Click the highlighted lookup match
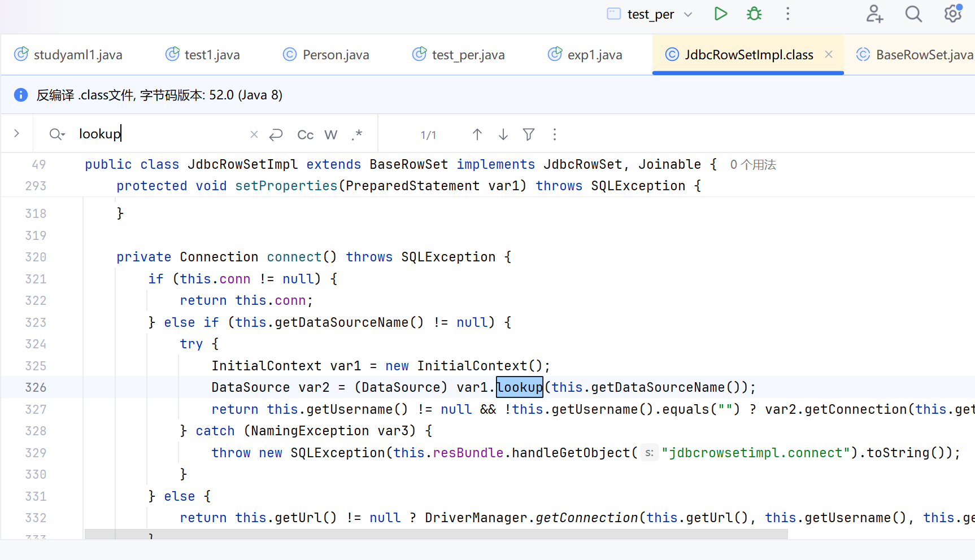Screen dimensions: 975x560 pos(520,387)
